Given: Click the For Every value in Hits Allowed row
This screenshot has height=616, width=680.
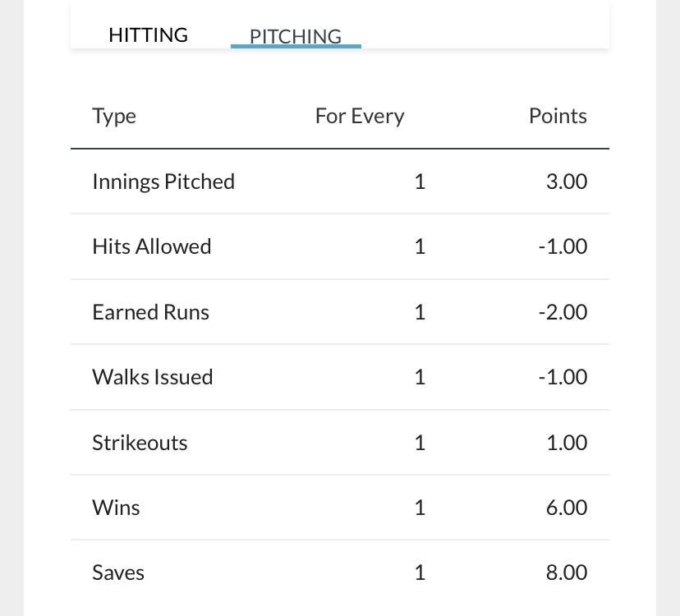Looking at the screenshot, I should click(420, 246).
